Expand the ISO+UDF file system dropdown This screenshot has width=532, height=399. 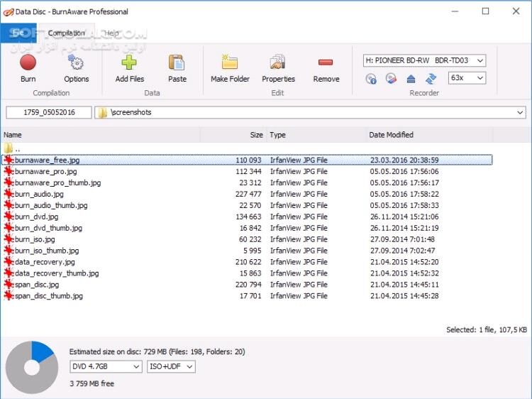pos(170,367)
